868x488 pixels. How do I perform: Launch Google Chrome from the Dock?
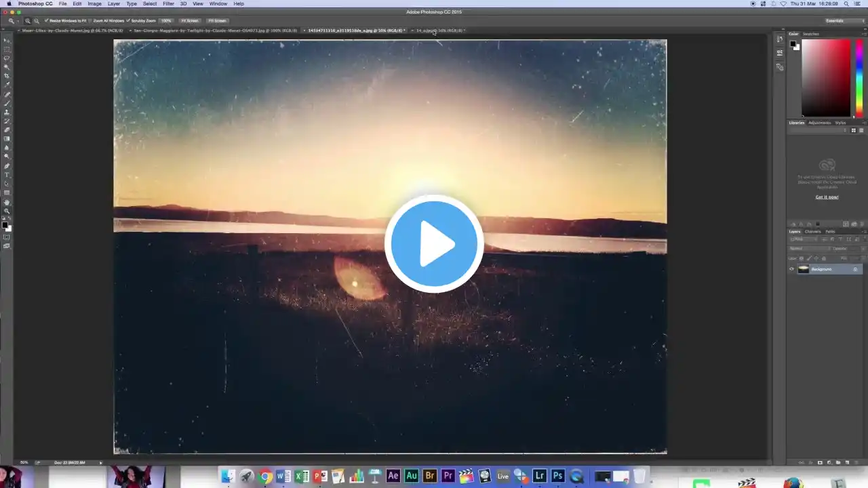tap(265, 476)
